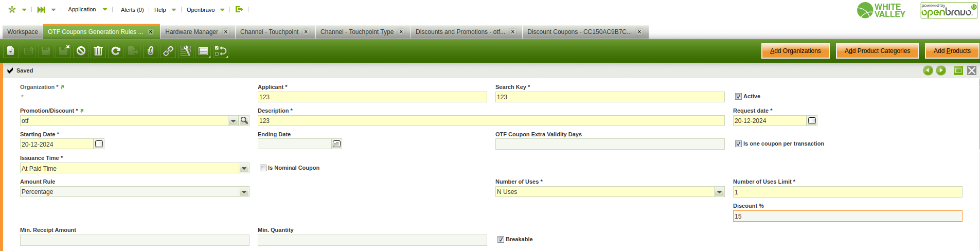Open form personalization wrench icon

(186, 51)
